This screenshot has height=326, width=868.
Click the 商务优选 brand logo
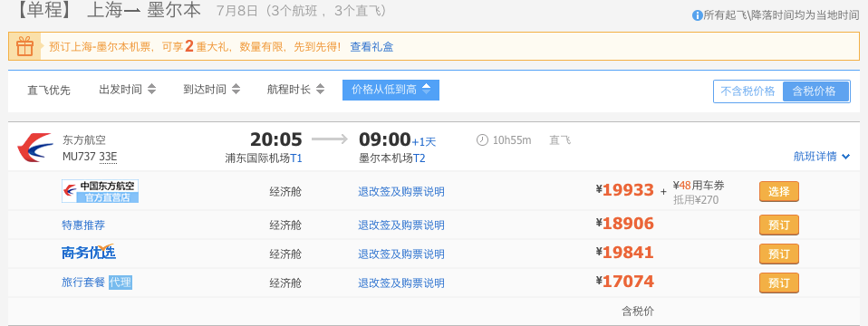point(89,253)
